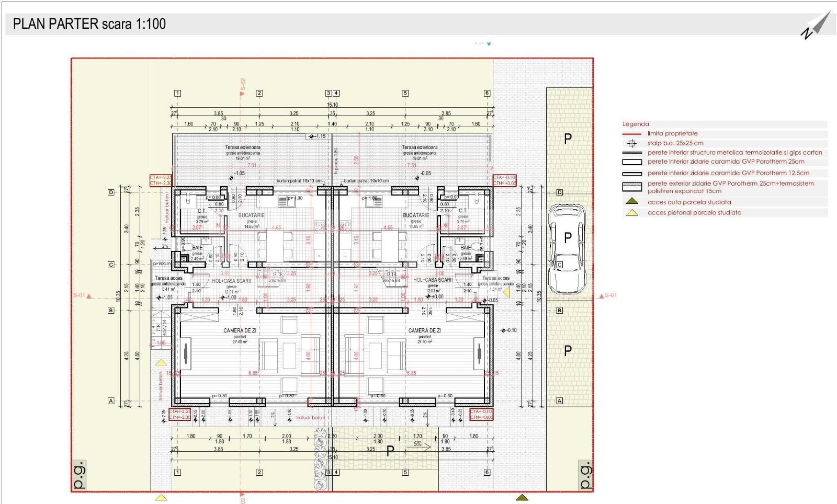Click the Porotherm 25cm interior wall legend sample

(632, 162)
